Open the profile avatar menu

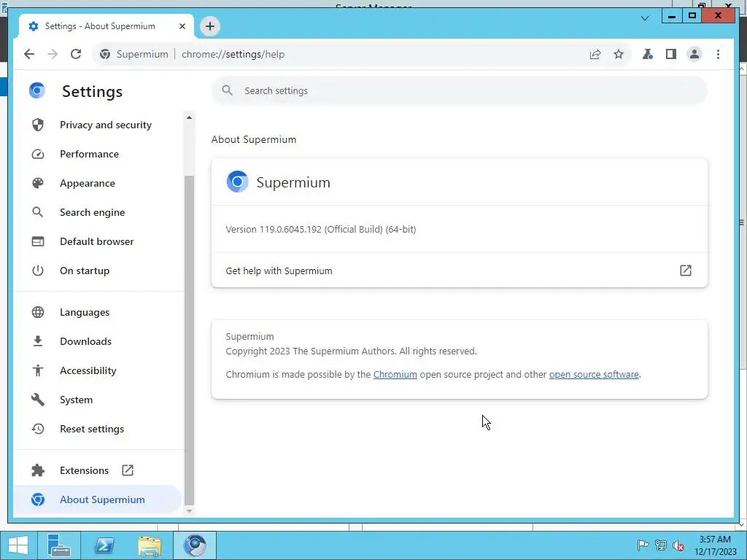click(694, 54)
